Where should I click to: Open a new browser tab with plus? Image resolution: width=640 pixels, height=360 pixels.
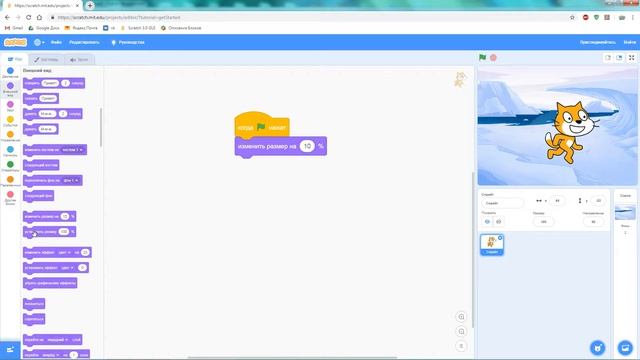tap(90, 6)
